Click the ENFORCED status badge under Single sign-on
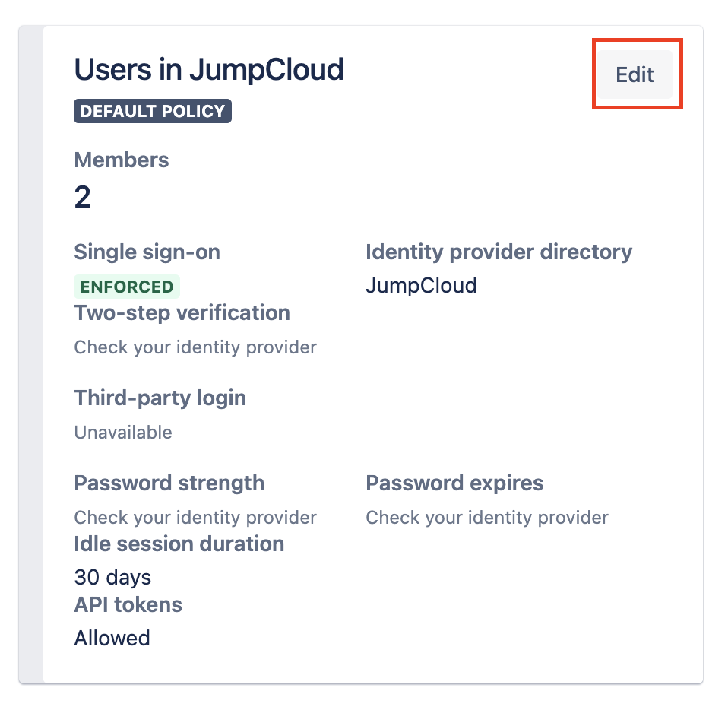 (x=126, y=287)
